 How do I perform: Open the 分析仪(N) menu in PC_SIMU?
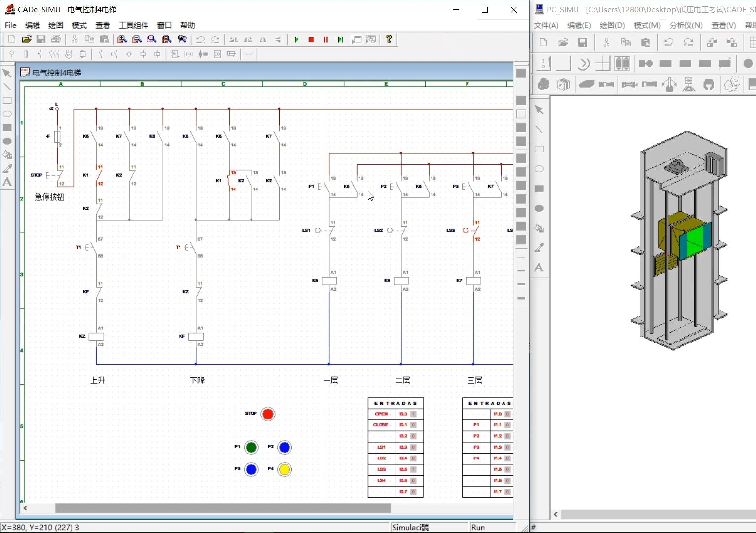[685, 25]
